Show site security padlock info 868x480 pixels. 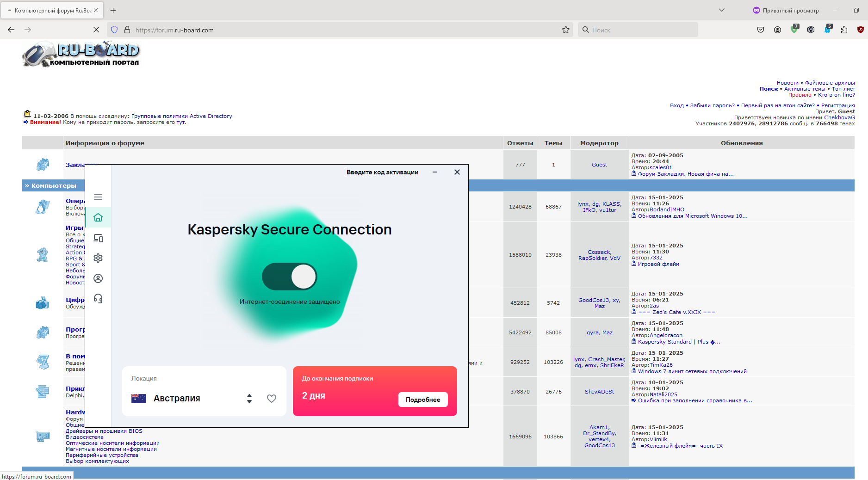coord(127,30)
